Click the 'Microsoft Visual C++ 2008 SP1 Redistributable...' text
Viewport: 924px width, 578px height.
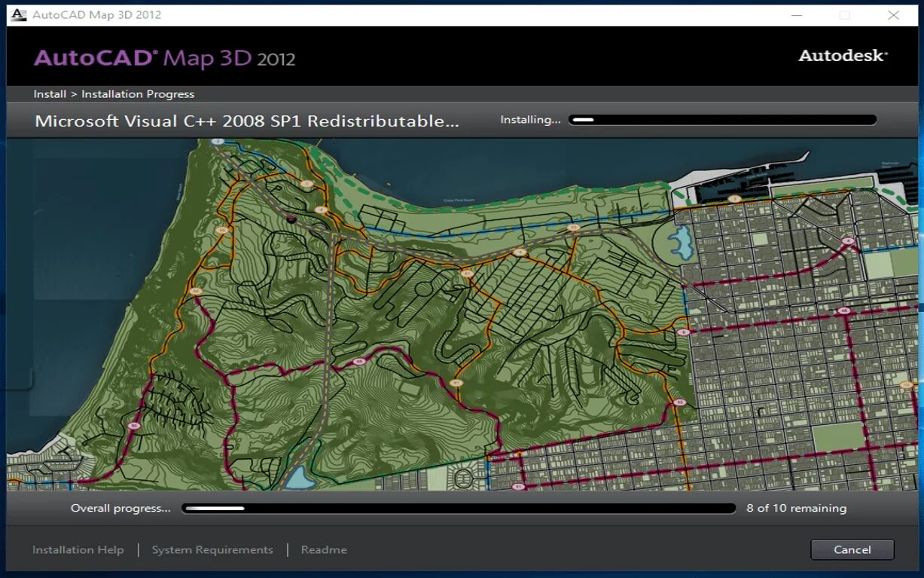point(247,121)
